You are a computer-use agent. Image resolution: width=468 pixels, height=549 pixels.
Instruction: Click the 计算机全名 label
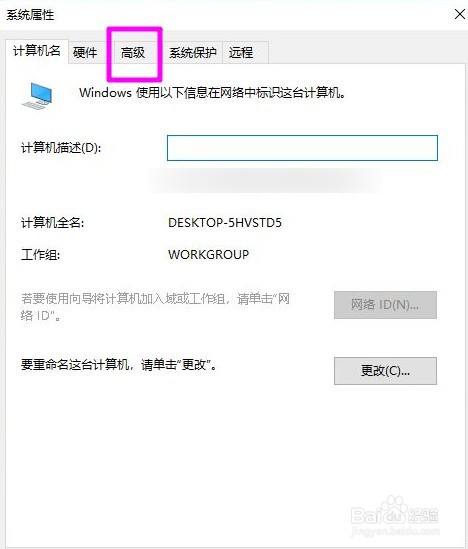(53, 223)
